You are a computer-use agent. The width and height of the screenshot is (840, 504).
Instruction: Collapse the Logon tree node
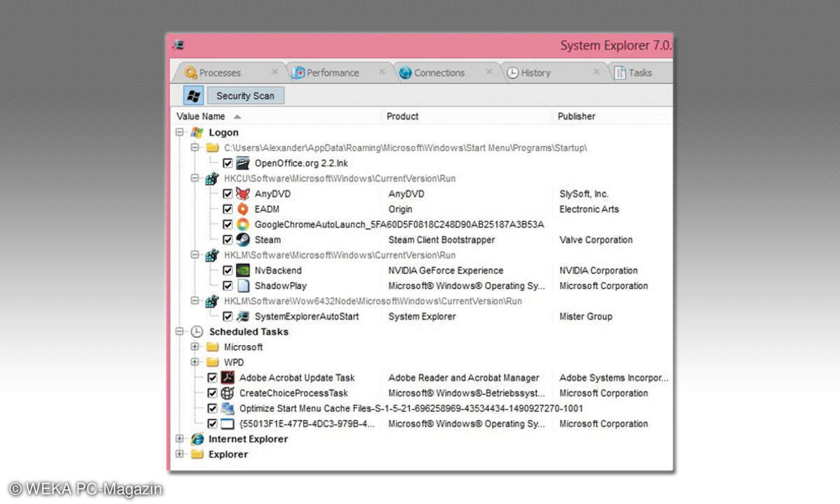coord(180,132)
